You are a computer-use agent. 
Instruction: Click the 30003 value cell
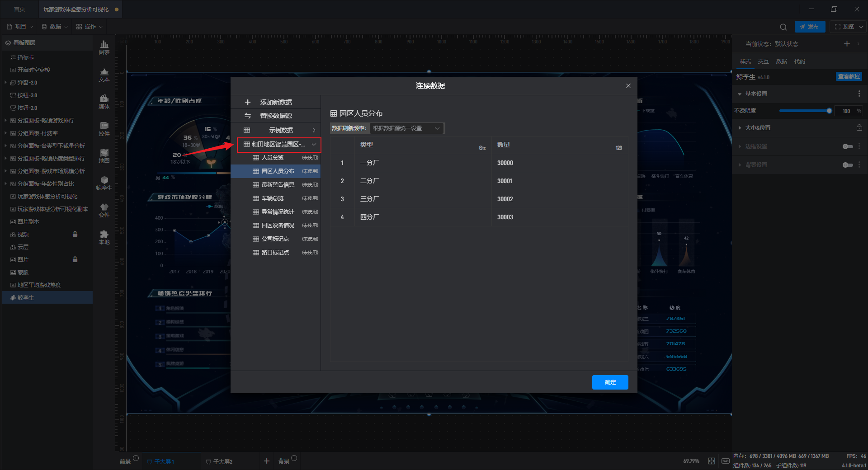(x=559, y=217)
